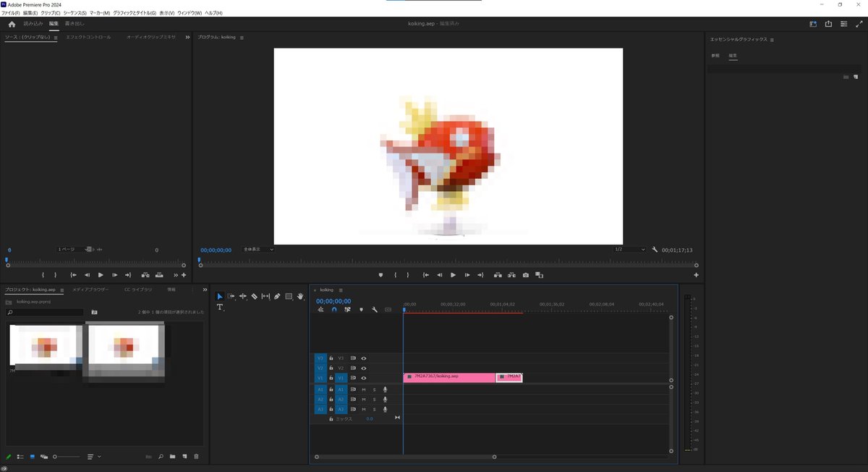Export frame with the camera icon
Image resolution: width=868 pixels, height=472 pixels.
(x=526, y=275)
